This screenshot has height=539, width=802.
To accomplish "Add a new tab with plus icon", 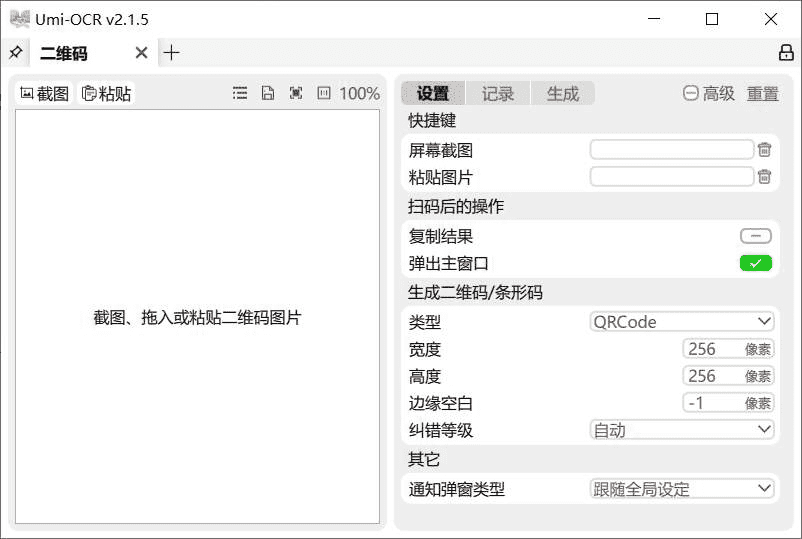I will coord(171,53).
